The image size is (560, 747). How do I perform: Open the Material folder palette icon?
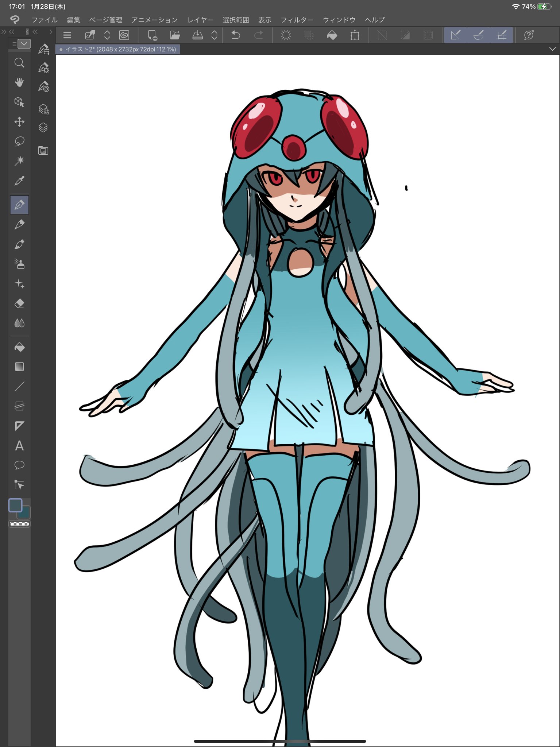click(x=43, y=150)
